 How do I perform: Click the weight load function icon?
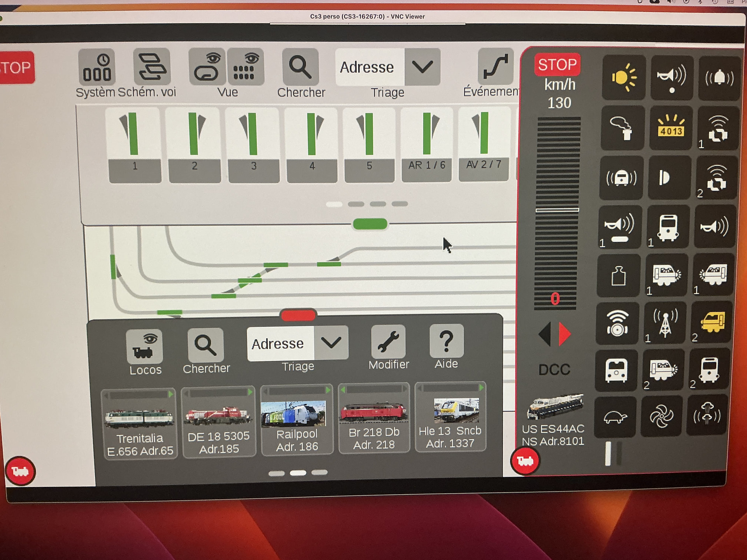[619, 275]
